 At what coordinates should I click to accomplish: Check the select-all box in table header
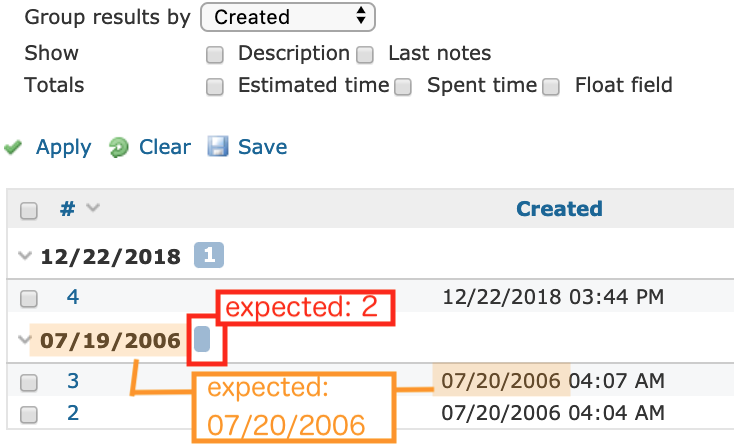click(x=29, y=211)
